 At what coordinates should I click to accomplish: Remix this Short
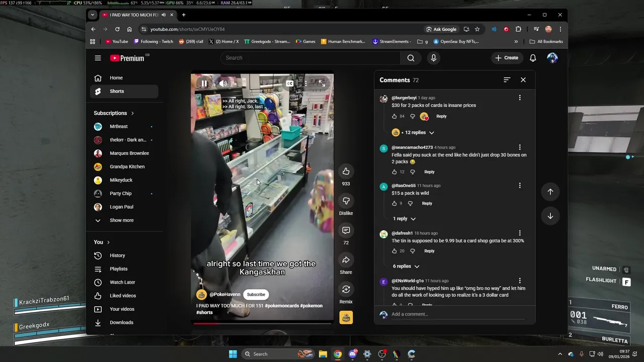346,289
